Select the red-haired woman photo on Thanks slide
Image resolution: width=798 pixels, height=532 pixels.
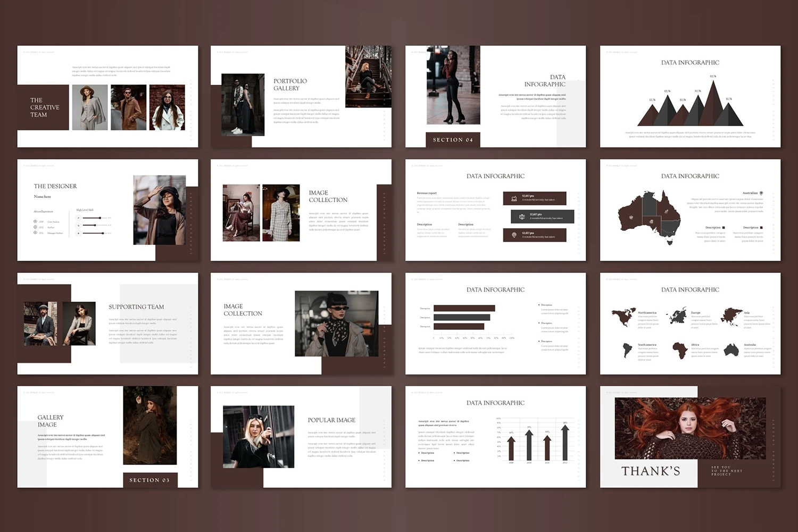pos(690,428)
